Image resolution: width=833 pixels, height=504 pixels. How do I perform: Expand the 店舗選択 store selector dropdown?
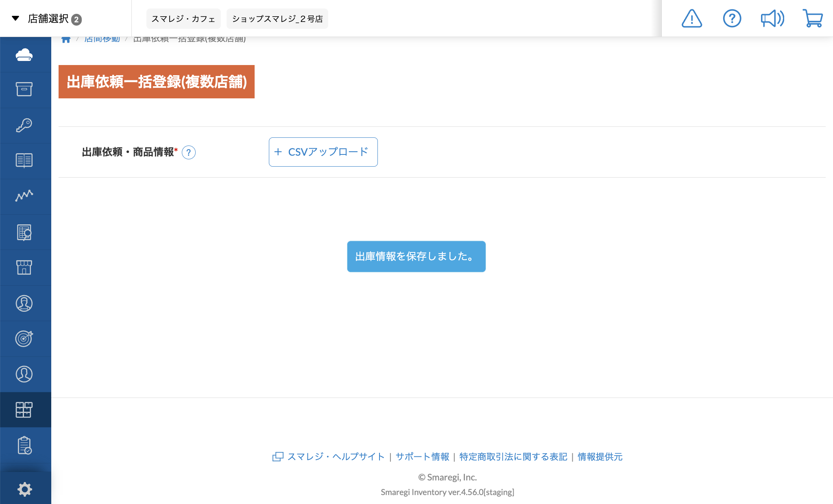(x=47, y=19)
